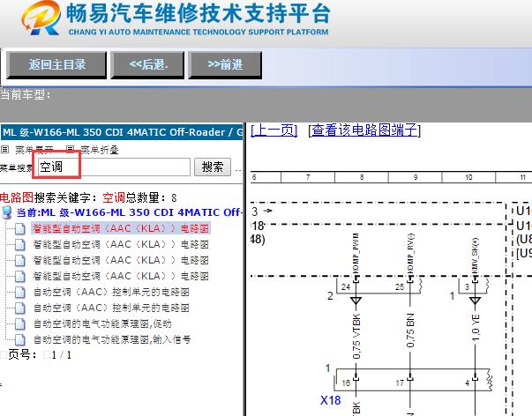Click the document icon of the second 智能型自动空调 row

[x=20, y=245]
